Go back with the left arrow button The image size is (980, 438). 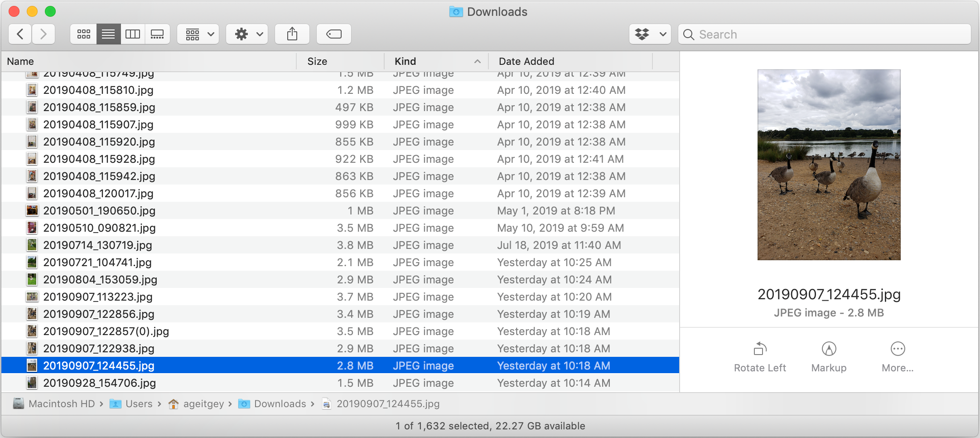pyautogui.click(x=20, y=34)
